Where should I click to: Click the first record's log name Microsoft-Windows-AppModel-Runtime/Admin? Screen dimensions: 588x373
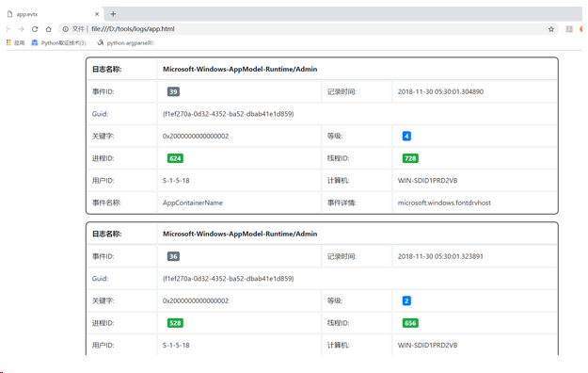coord(240,69)
